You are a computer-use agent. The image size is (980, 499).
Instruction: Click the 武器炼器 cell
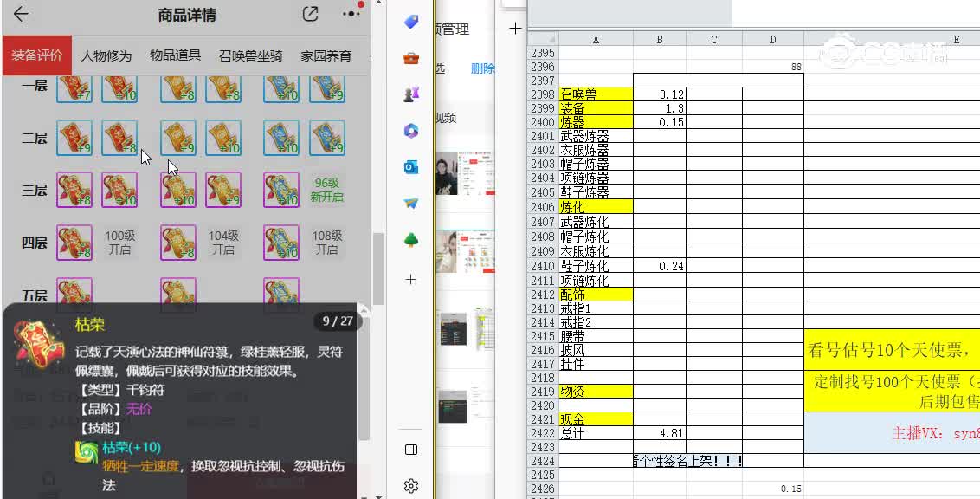click(596, 136)
